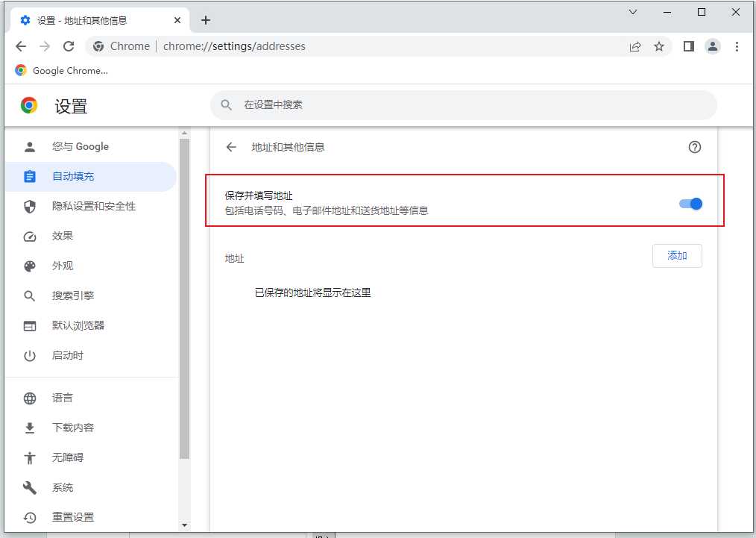Click the sidebar scrollbar down arrow
This screenshot has height=538, width=756.
[184, 525]
